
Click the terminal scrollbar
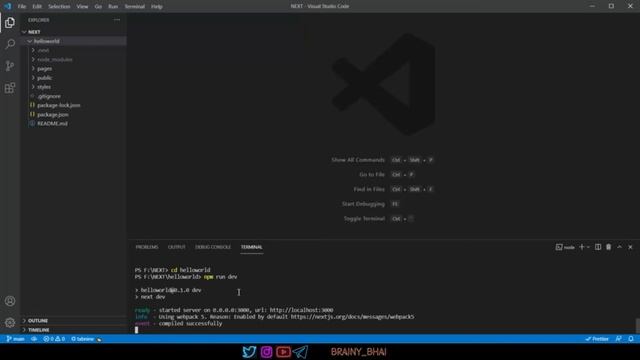(637, 325)
